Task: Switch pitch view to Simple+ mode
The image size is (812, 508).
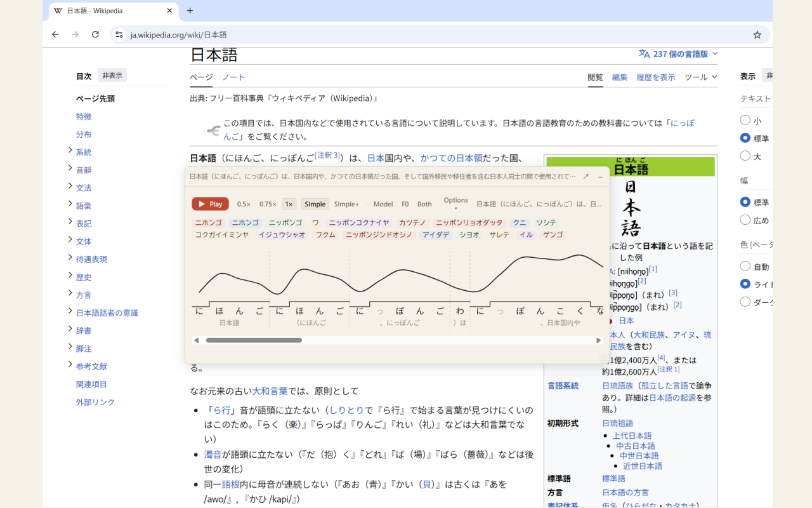Action: [346, 204]
